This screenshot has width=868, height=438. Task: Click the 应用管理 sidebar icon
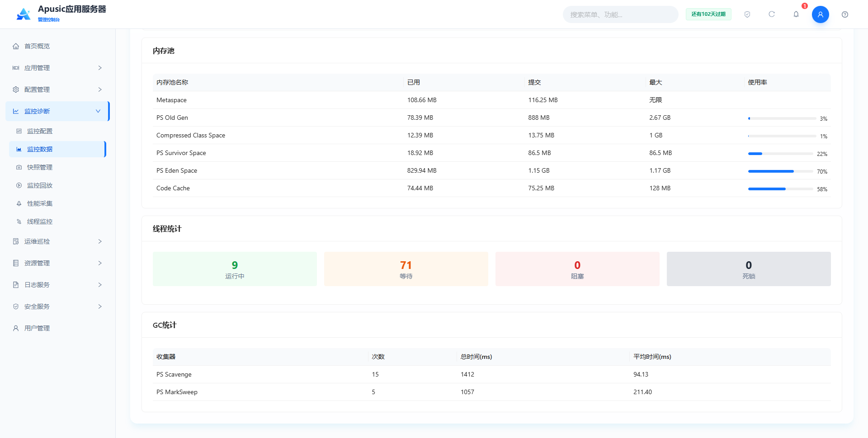(16, 68)
